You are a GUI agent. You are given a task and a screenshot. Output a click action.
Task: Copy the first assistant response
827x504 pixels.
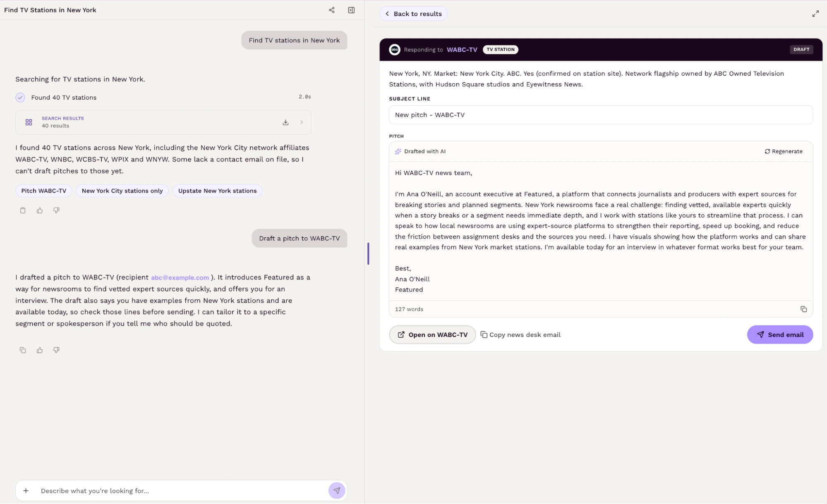[x=23, y=210]
